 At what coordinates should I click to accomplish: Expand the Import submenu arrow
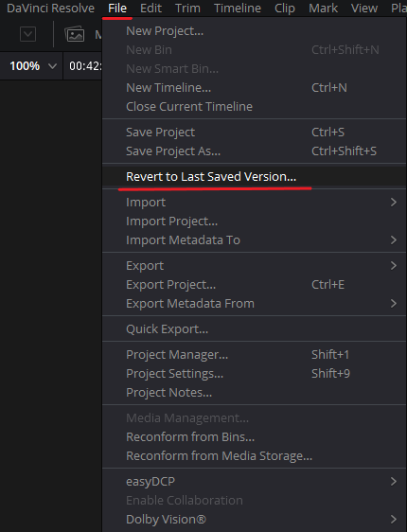(x=394, y=203)
